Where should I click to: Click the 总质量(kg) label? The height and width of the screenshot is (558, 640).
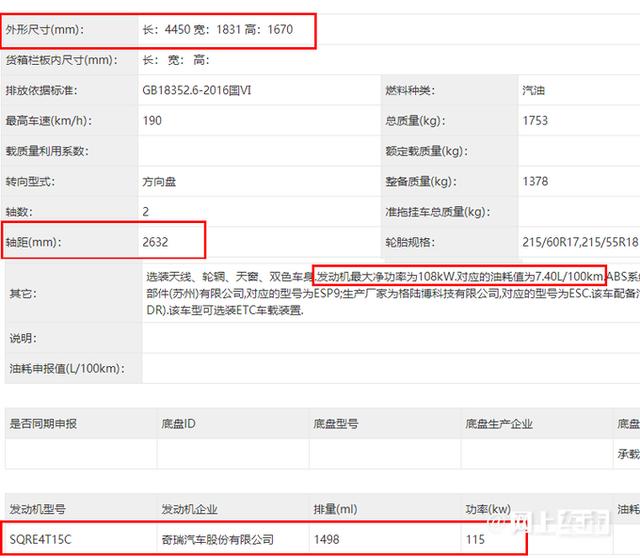[416, 121]
